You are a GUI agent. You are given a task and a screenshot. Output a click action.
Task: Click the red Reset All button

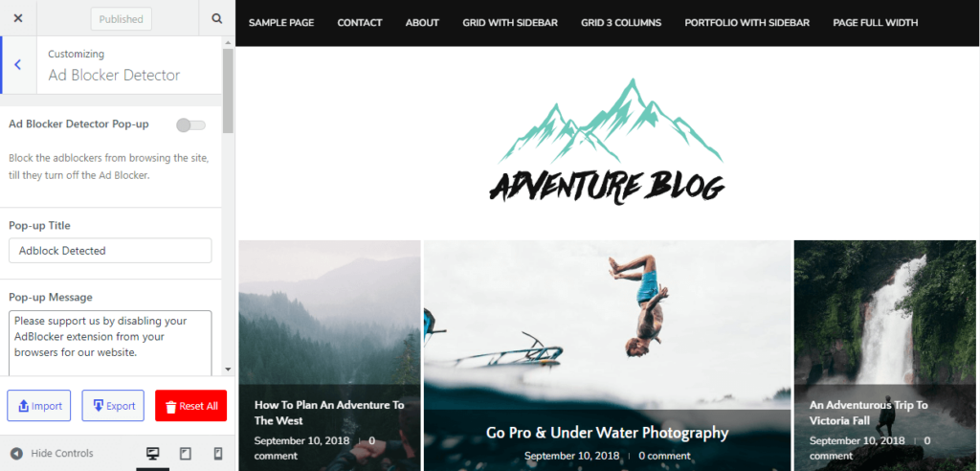pos(191,405)
